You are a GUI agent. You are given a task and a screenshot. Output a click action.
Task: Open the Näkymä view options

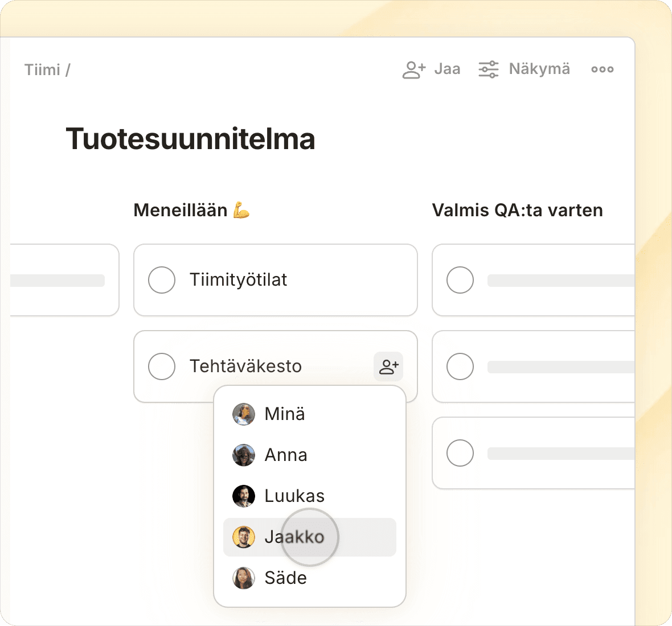[x=539, y=69]
